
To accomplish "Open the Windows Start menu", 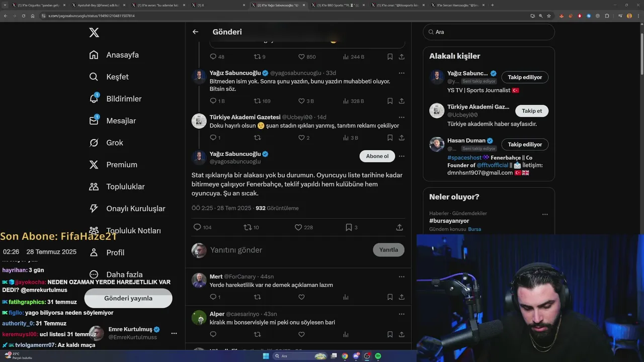I will coord(266,356).
